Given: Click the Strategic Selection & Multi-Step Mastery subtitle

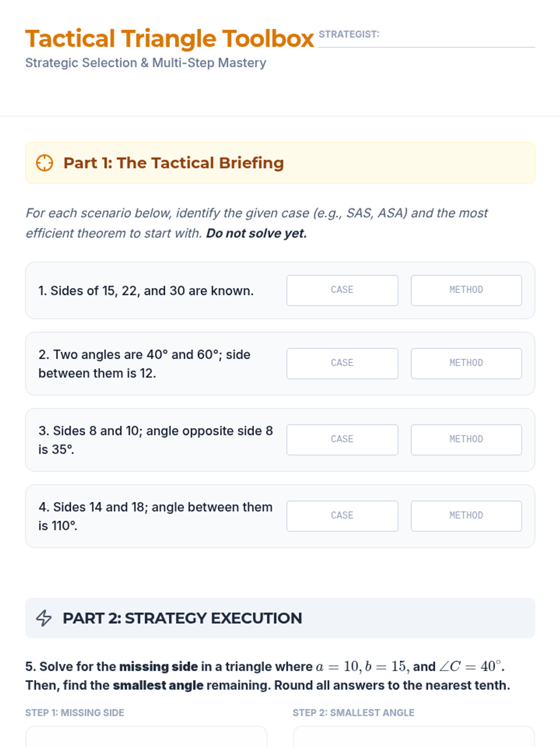Looking at the screenshot, I should click(x=146, y=63).
